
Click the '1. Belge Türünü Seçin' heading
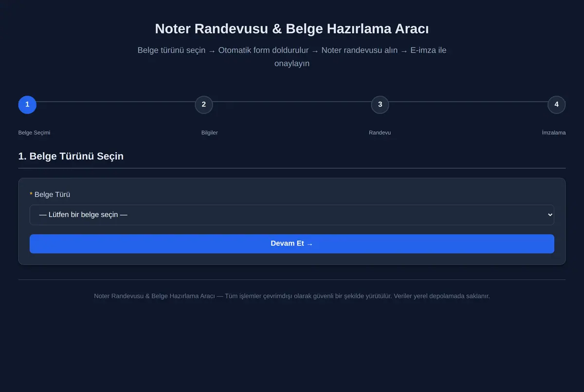(x=71, y=156)
